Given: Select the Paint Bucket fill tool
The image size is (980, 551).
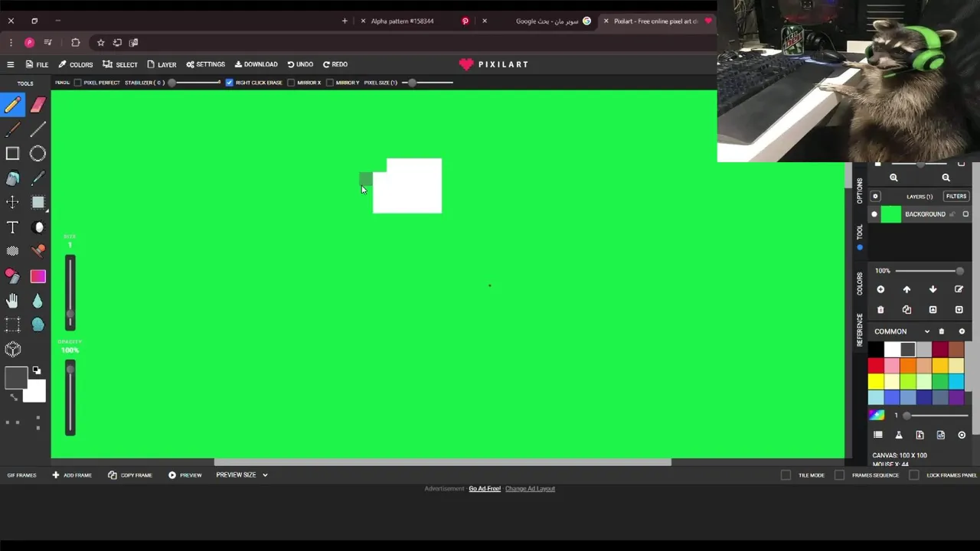Looking at the screenshot, I should click(x=12, y=178).
